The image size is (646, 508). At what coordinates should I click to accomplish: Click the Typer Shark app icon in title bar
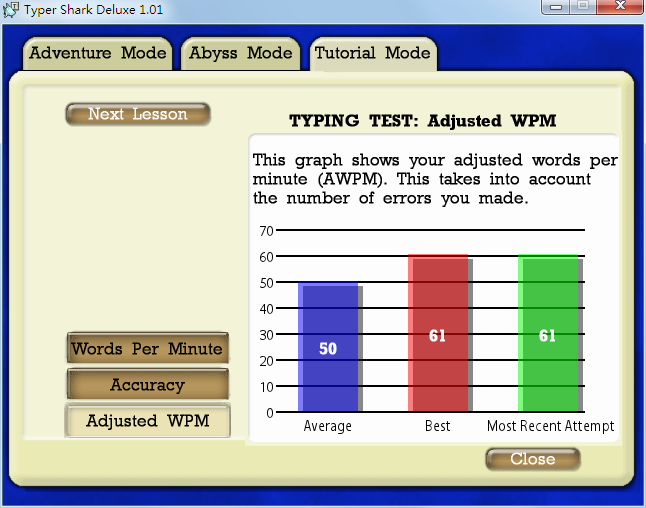pyautogui.click(x=11, y=9)
